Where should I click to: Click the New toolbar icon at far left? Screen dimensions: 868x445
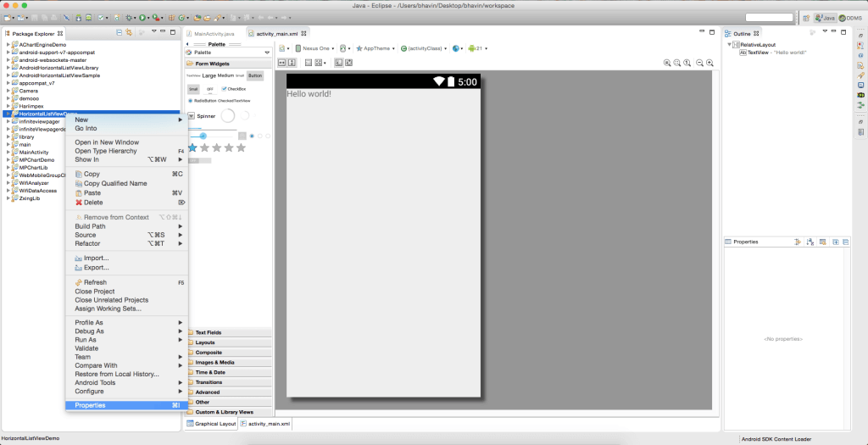(x=7, y=18)
